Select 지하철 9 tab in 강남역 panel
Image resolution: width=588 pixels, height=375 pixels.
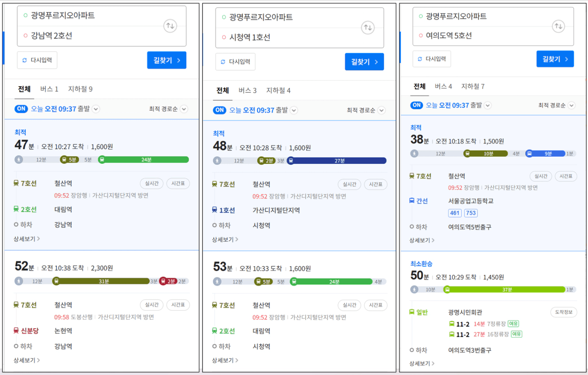80,89
